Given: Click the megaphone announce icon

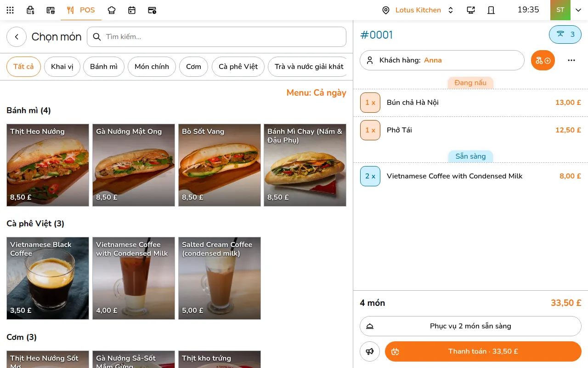Looking at the screenshot, I should (370, 351).
